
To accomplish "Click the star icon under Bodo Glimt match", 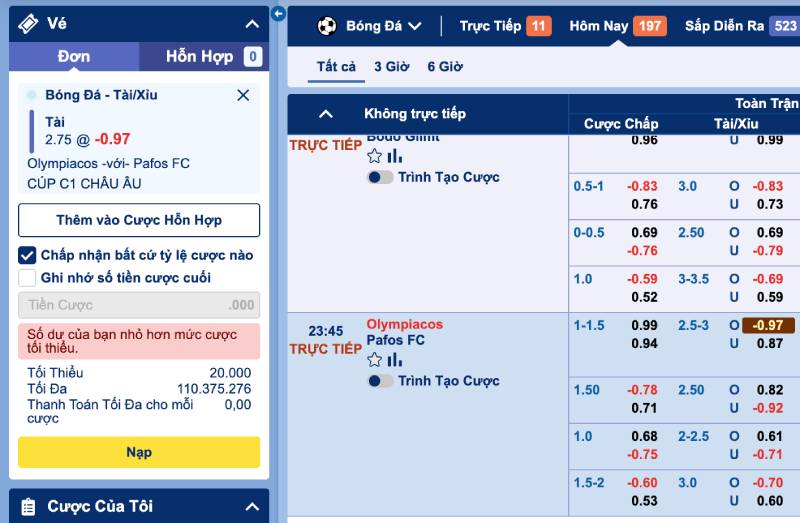I will tap(375, 156).
